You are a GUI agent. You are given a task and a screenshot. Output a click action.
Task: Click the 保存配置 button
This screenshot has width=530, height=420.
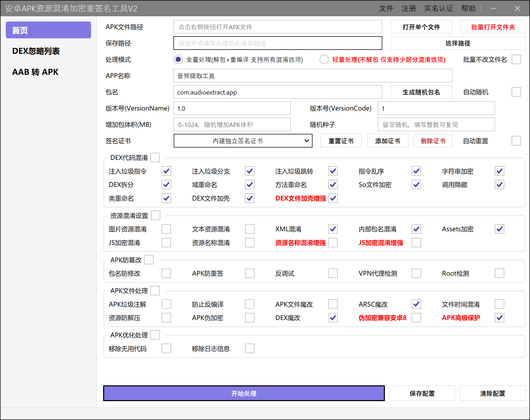[422, 393]
